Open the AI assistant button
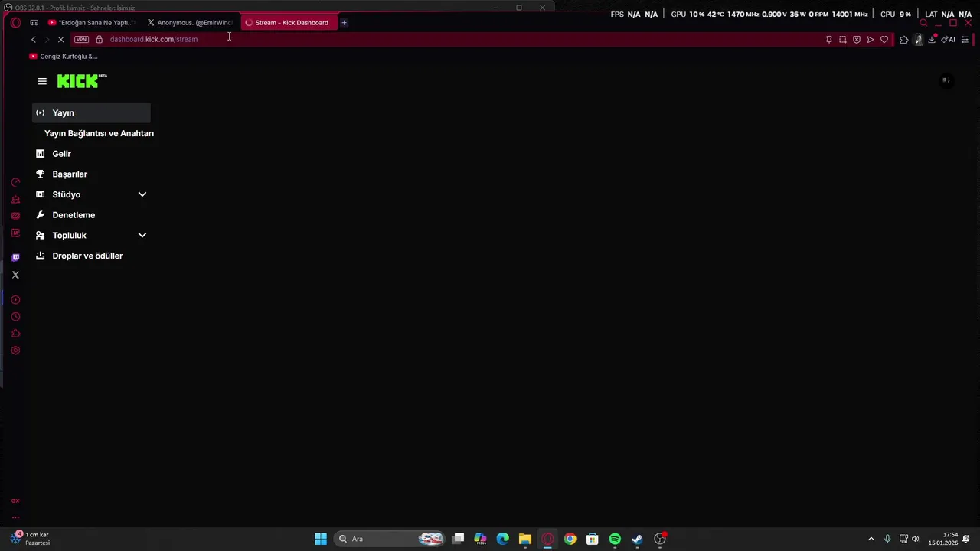This screenshot has height=551, width=980. 949,39
